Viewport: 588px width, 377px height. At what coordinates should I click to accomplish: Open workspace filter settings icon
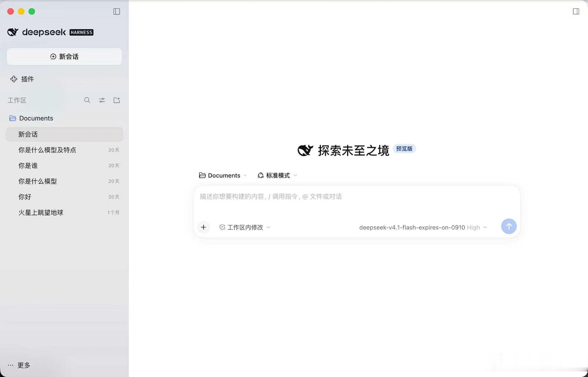coord(102,100)
